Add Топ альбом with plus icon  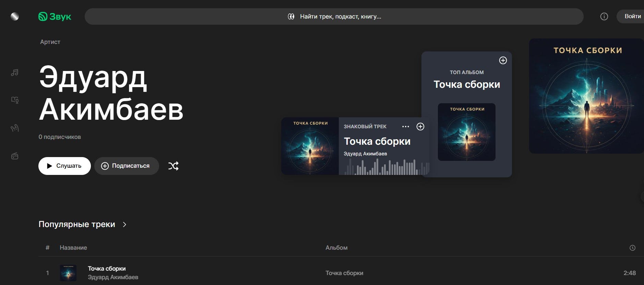(x=503, y=60)
